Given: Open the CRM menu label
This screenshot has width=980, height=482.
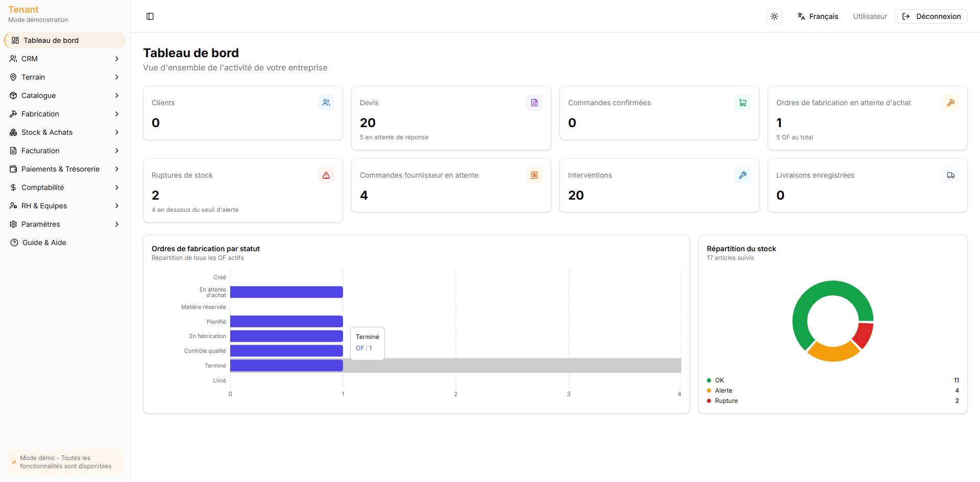Looking at the screenshot, I should (30, 59).
